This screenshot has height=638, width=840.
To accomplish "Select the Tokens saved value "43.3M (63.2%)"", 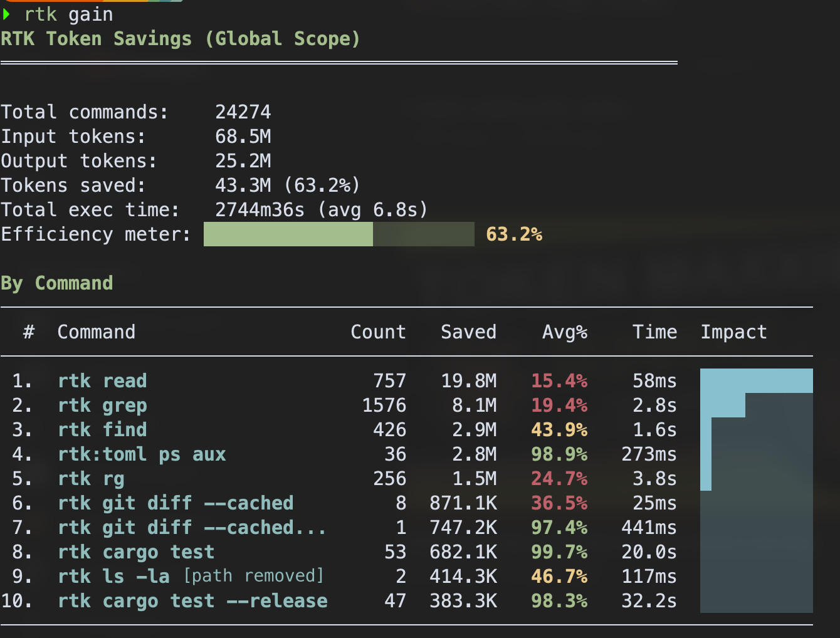I will [288, 186].
